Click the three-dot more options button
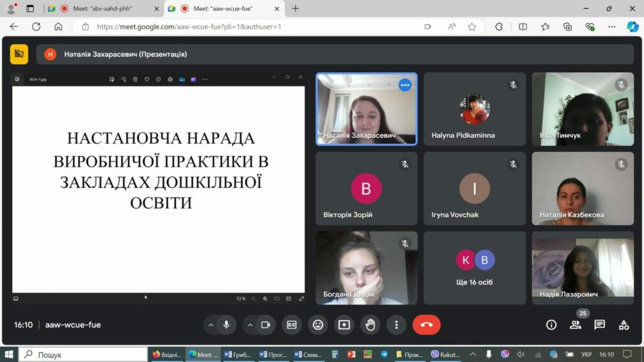The width and height of the screenshot is (644, 362). coord(396,325)
